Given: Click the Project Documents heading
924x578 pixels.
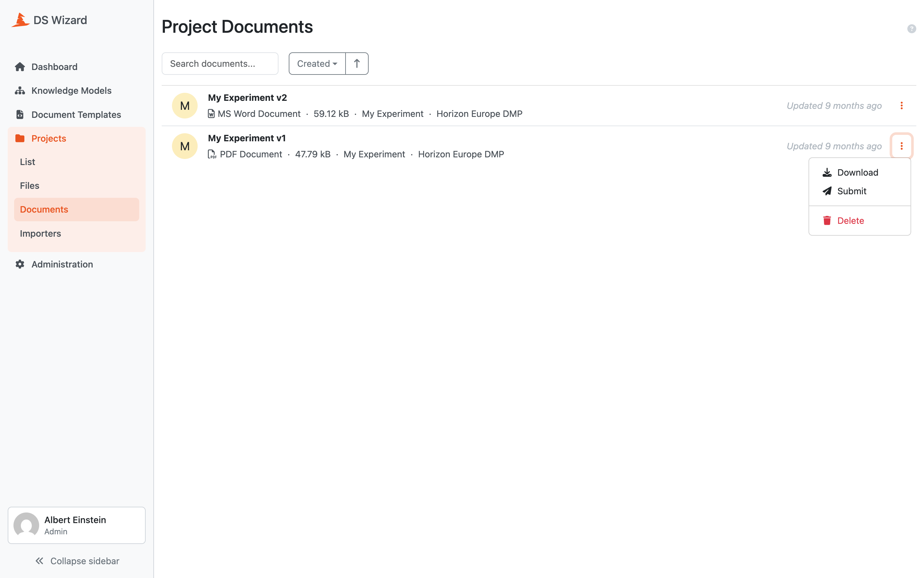Looking at the screenshot, I should [237, 27].
